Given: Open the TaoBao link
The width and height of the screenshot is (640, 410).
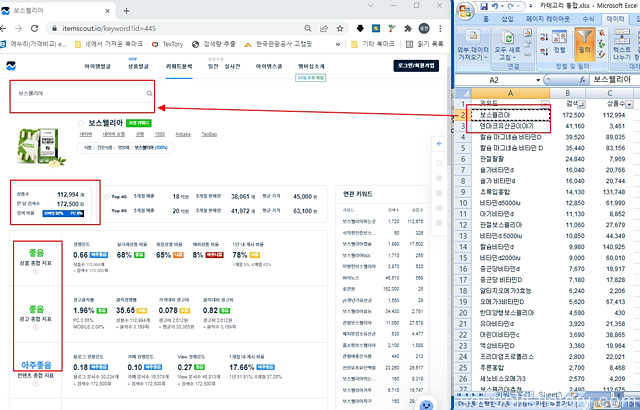Looking at the screenshot, I should 209,134.
